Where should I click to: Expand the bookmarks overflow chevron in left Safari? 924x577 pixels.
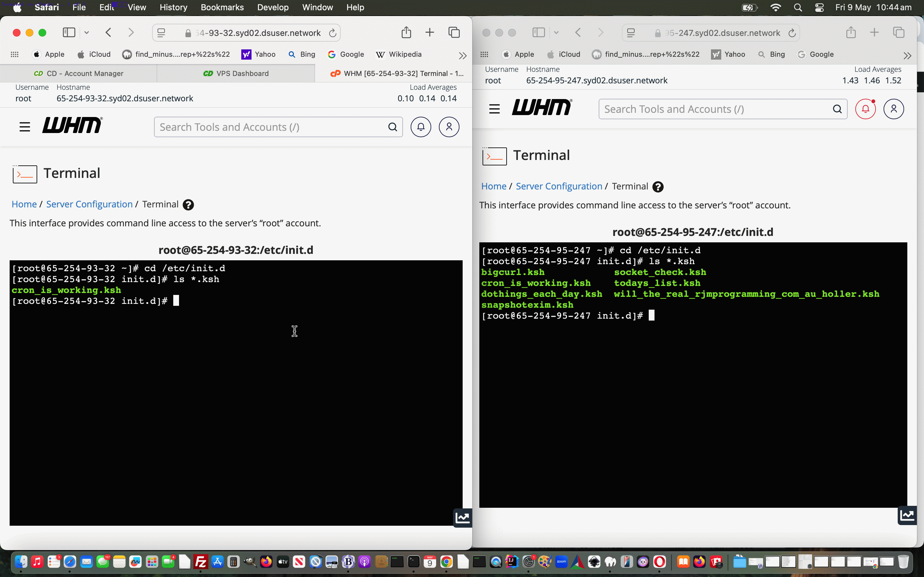click(463, 56)
